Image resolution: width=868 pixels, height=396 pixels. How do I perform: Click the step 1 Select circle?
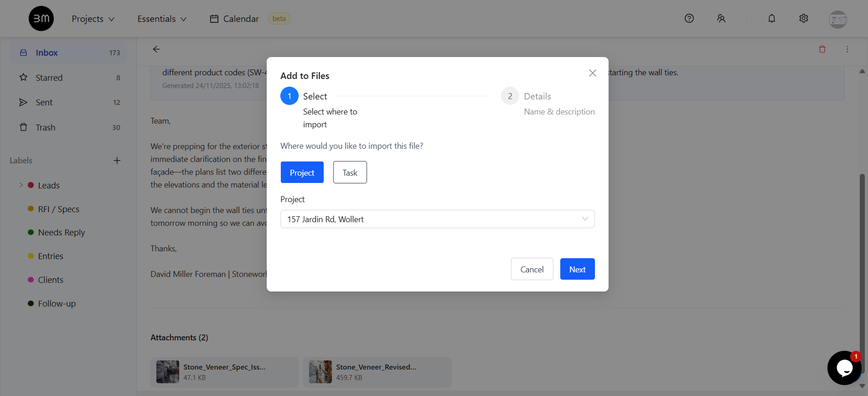click(x=289, y=96)
